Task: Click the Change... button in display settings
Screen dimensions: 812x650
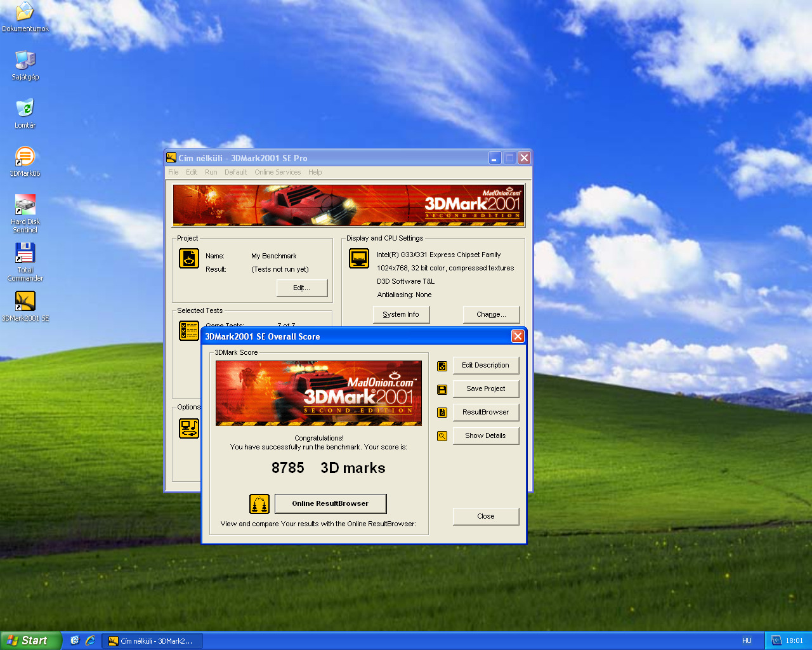Action: (491, 315)
